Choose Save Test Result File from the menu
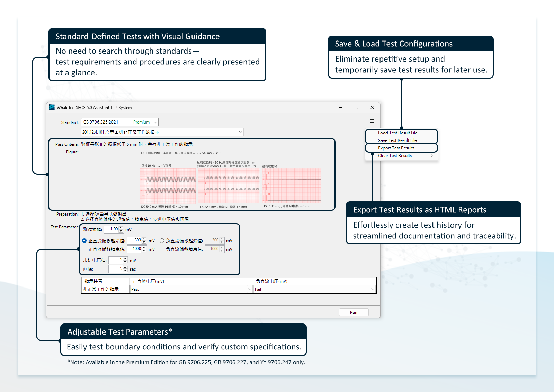 pyautogui.click(x=397, y=140)
